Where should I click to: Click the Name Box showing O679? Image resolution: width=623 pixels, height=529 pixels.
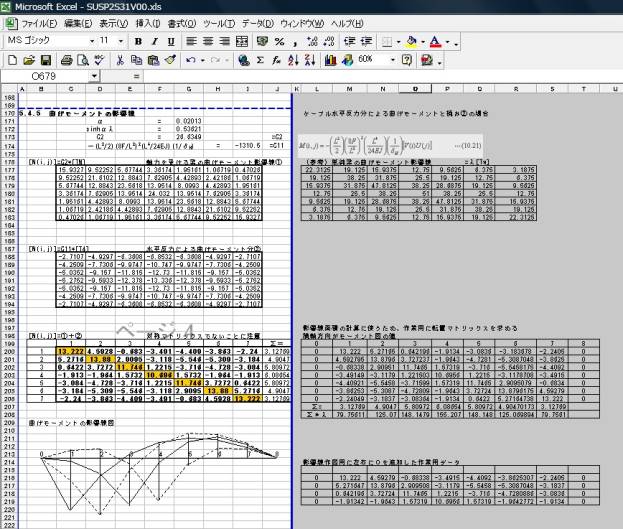pyautogui.click(x=46, y=76)
